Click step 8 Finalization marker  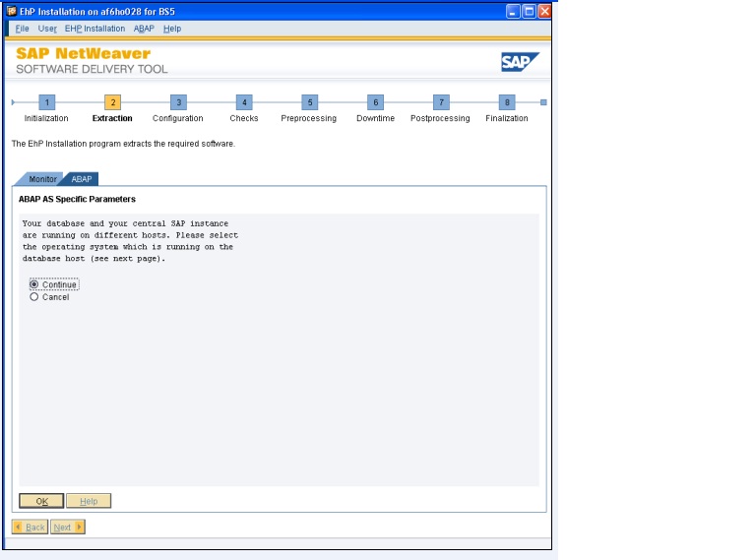[x=507, y=102]
